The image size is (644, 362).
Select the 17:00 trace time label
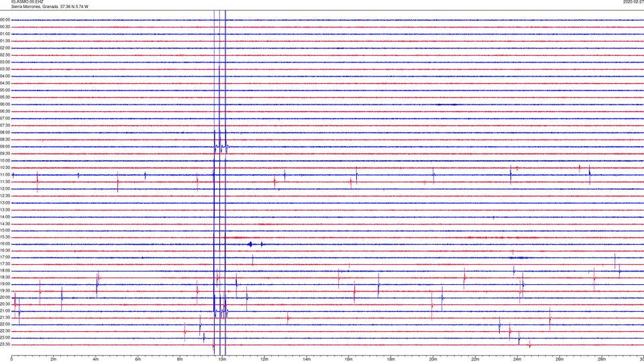point(5,257)
